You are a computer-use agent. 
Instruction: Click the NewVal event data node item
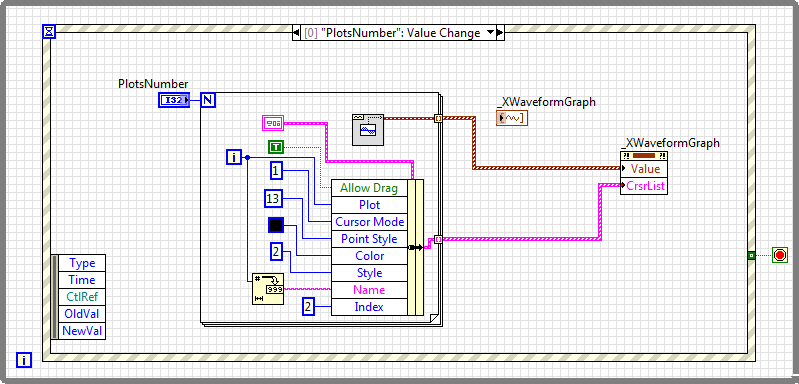click(x=82, y=331)
